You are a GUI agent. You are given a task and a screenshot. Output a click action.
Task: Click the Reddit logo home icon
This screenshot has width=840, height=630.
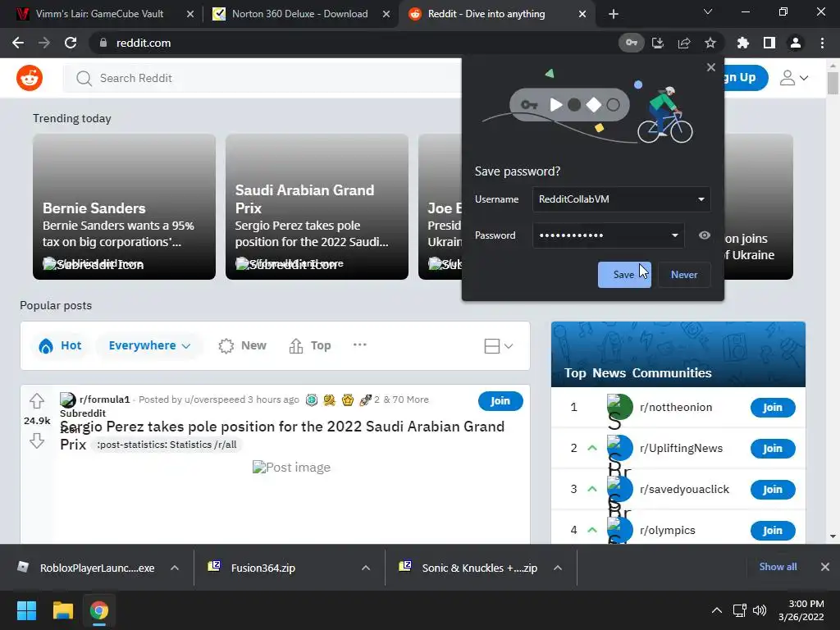[x=30, y=78]
